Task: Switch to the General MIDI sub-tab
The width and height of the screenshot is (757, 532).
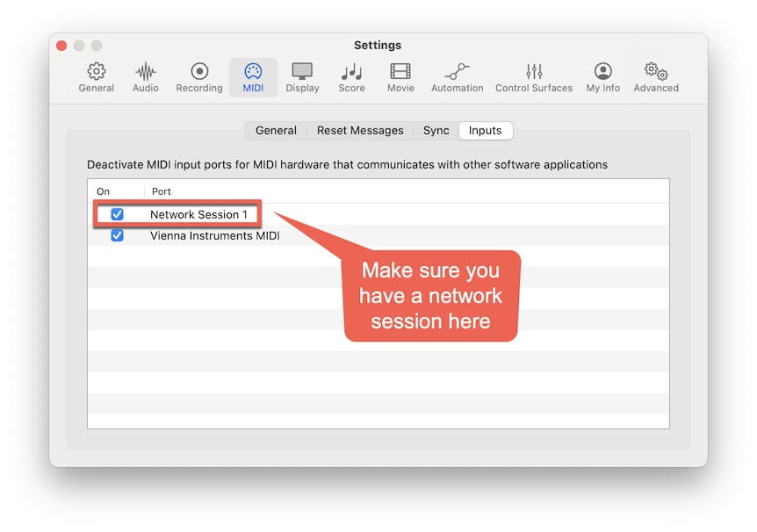Action: point(276,130)
